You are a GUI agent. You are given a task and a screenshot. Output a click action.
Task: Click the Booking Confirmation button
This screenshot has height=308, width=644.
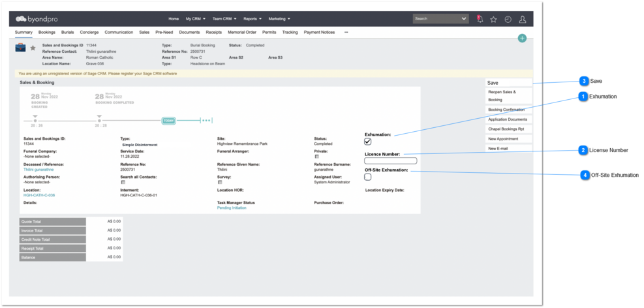click(508, 110)
